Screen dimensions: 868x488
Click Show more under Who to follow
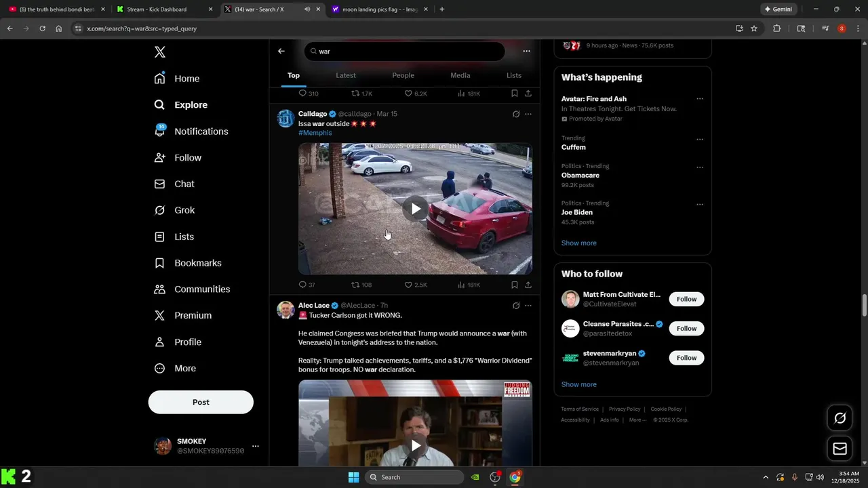[578, 385]
